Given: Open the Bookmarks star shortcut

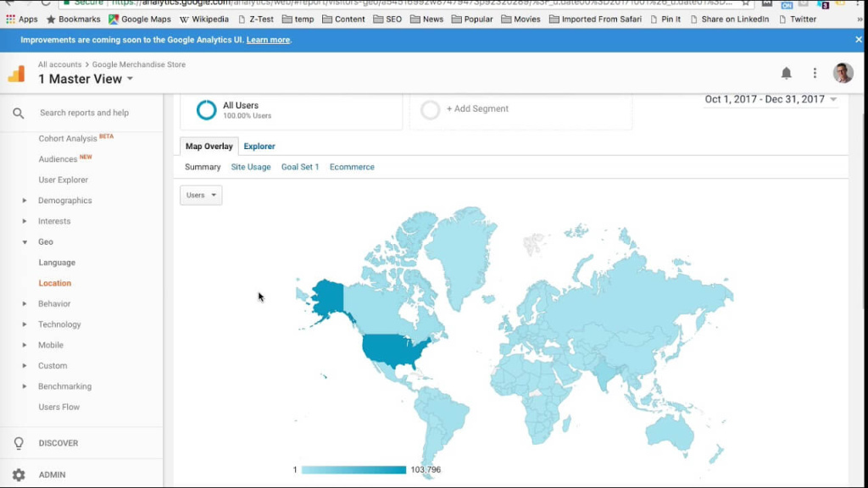Looking at the screenshot, I should pos(73,19).
